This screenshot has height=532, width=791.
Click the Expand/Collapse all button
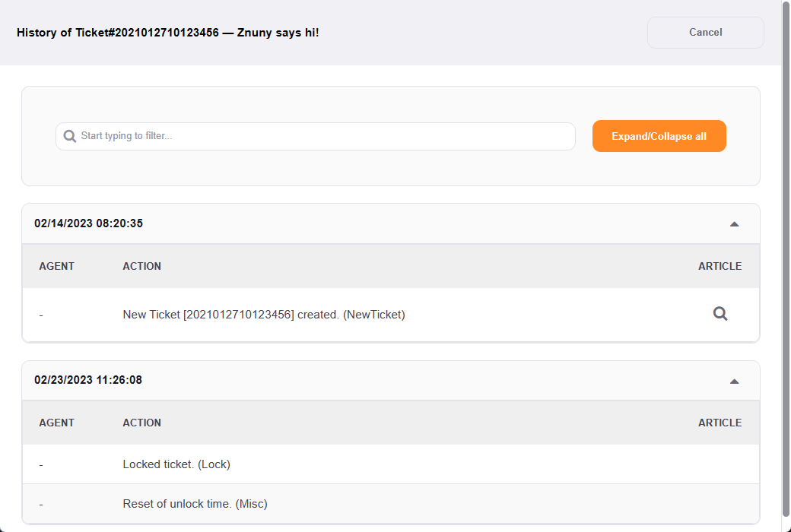click(659, 136)
